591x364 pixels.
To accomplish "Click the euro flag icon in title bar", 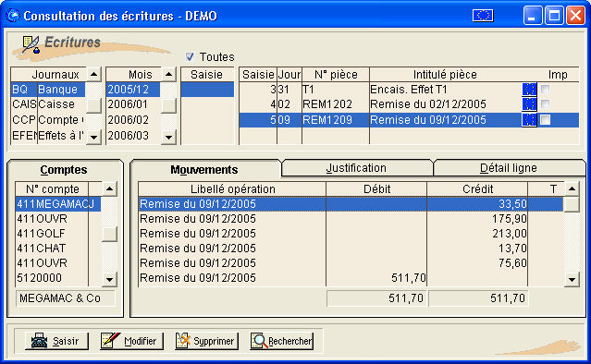I will [x=483, y=16].
